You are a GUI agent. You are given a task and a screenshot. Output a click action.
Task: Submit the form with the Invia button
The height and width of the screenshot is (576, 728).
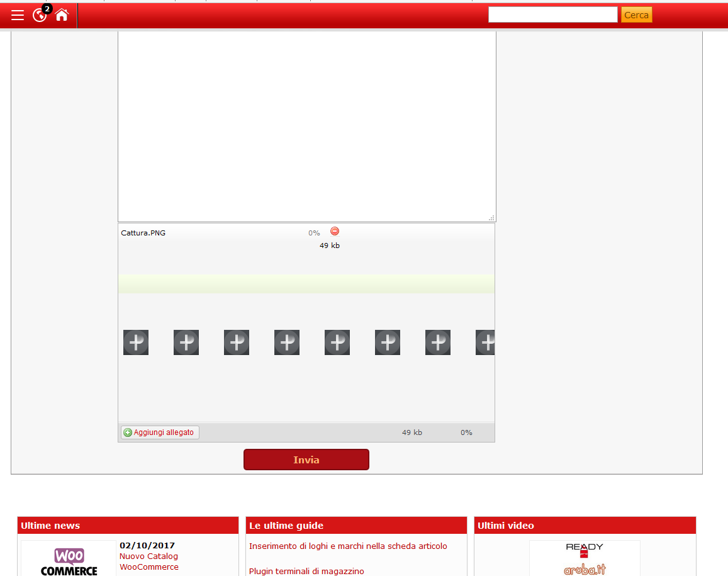pos(306,460)
